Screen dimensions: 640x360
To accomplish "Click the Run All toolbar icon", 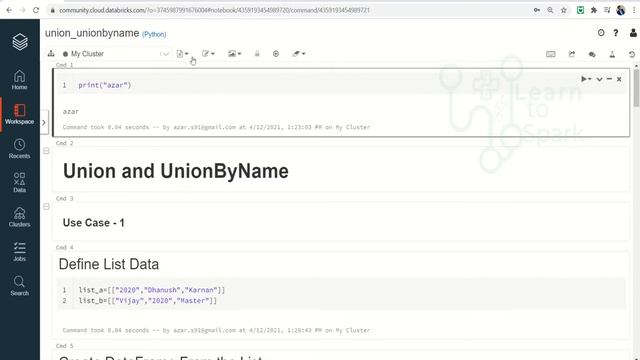I will [276, 54].
